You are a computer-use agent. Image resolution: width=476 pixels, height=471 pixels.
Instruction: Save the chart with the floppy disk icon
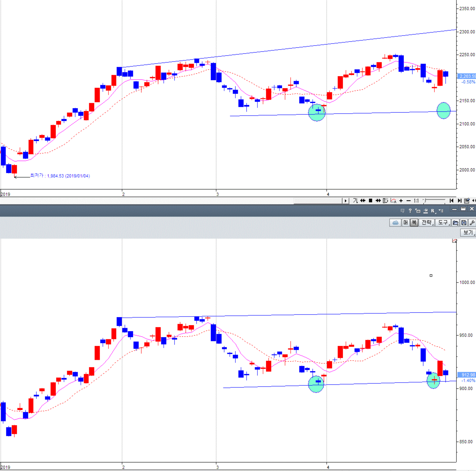click(x=464, y=223)
